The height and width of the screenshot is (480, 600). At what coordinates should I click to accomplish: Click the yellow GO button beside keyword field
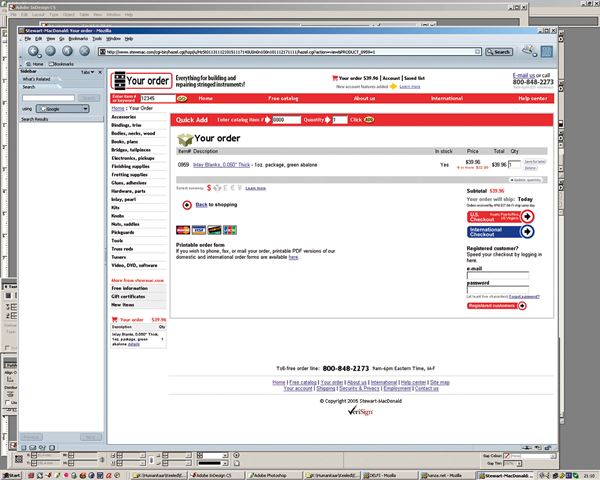[182, 98]
